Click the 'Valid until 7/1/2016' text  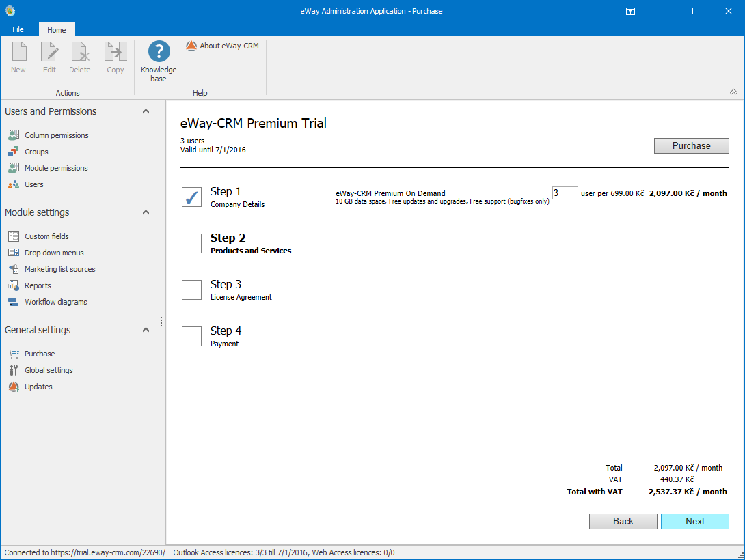pyautogui.click(x=213, y=150)
